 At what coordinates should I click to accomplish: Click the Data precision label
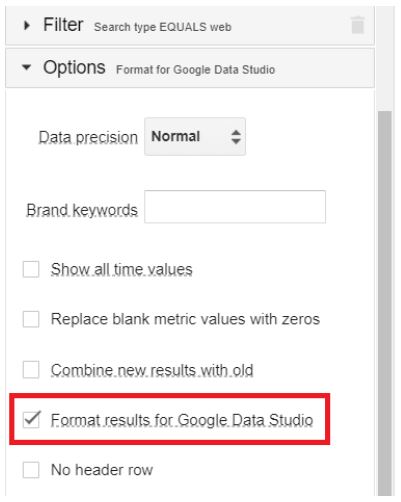pos(88,138)
